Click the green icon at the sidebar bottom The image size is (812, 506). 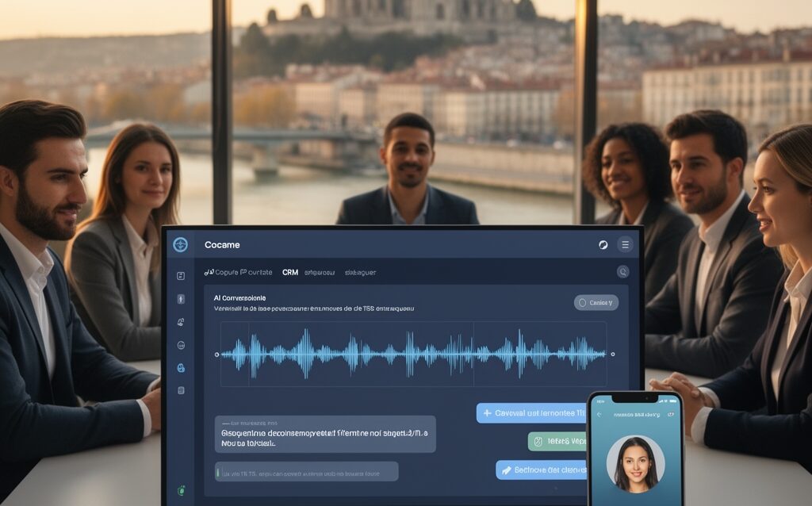181,491
